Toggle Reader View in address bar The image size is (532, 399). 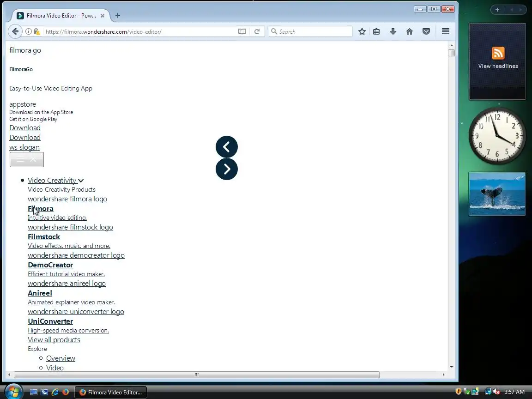tap(242, 31)
